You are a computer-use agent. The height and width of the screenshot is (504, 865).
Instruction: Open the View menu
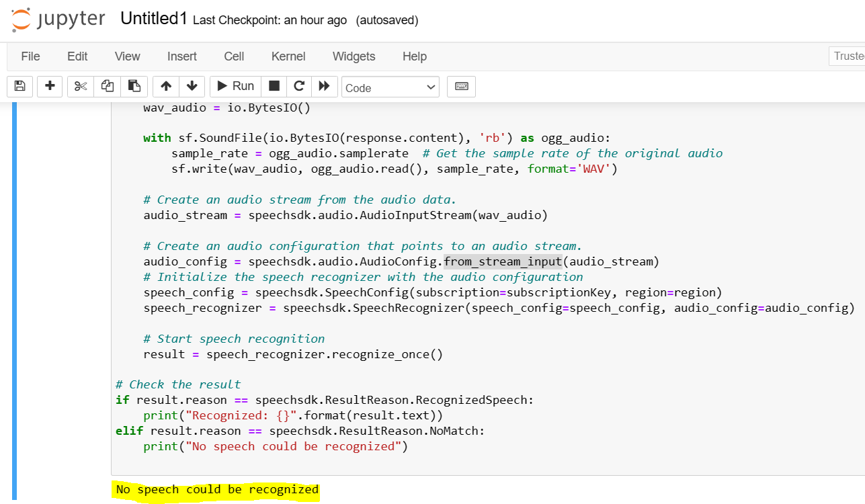tap(127, 56)
